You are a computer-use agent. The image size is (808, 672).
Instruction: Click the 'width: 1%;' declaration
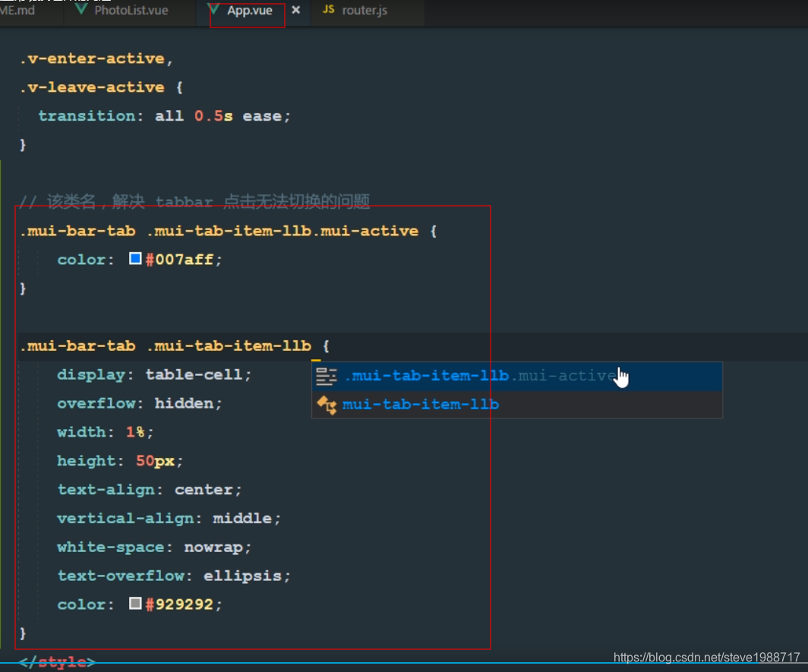point(105,432)
